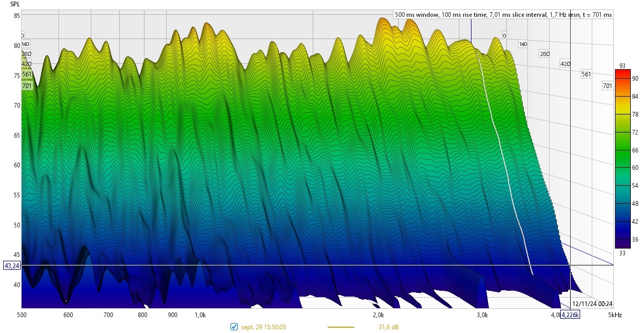Click the 85 SPL axis label

point(16,16)
